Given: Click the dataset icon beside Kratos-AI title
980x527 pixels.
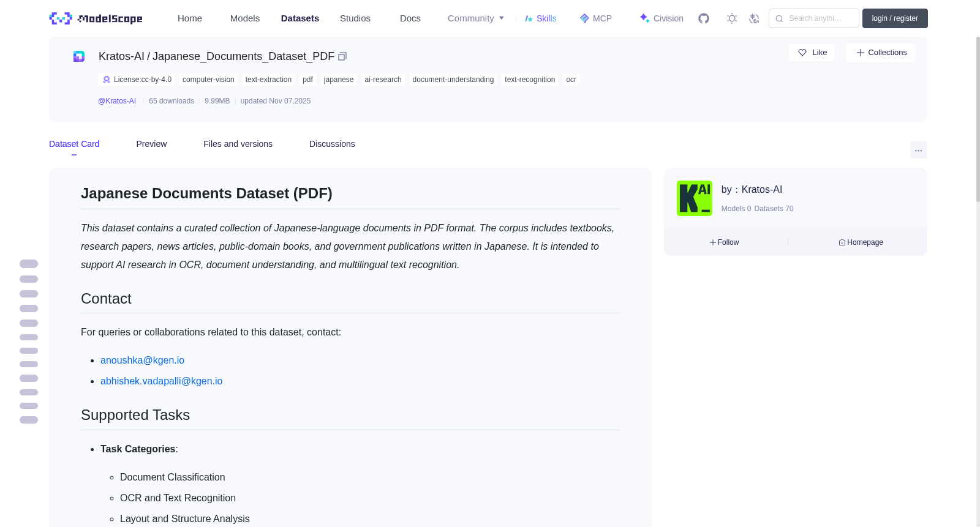Looking at the screenshot, I should pyautogui.click(x=79, y=56).
